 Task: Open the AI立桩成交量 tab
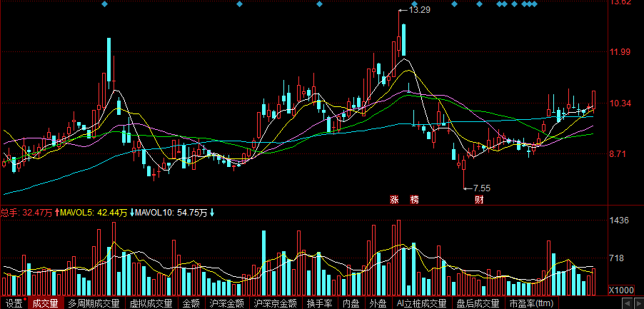point(422,303)
